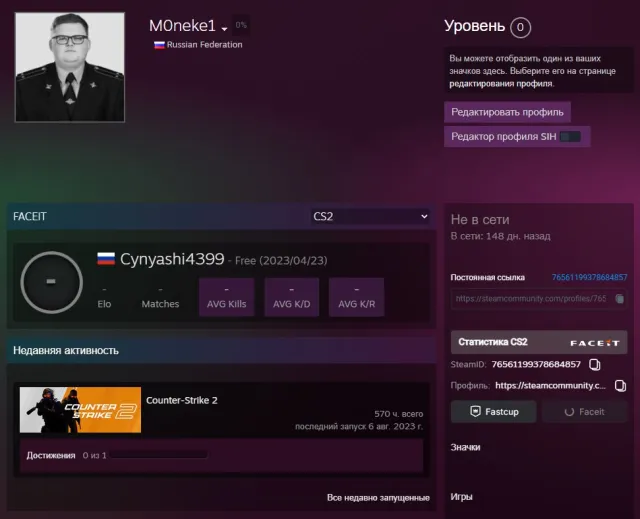640x519 pixels.
Task: Click the Fastcup shield icon
Action: point(476,412)
